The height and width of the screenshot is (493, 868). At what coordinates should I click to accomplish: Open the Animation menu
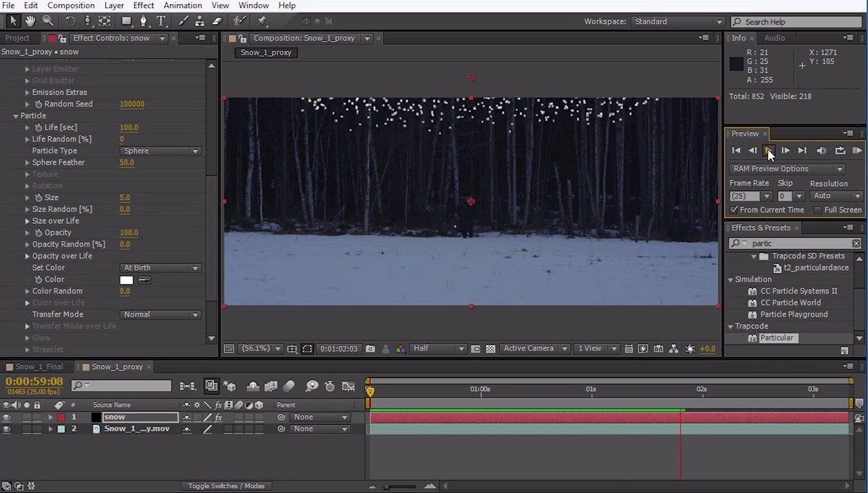pos(182,5)
